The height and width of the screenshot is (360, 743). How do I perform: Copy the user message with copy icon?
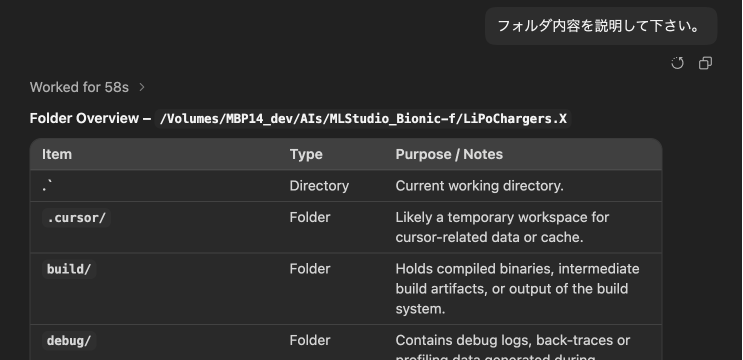pyautogui.click(x=706, y=63)
